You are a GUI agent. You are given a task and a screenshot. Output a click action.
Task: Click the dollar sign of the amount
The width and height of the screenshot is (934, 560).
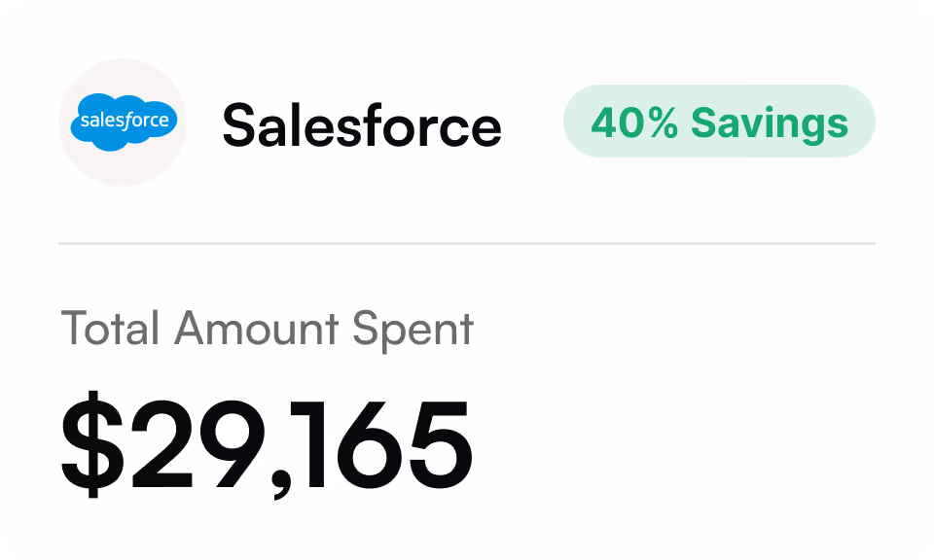coord(92,444)
